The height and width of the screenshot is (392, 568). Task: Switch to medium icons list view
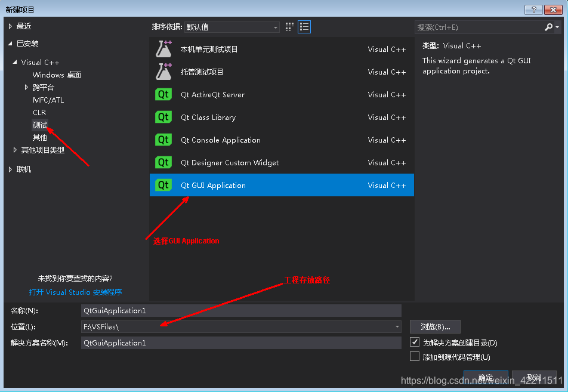[x=304, y=27]
